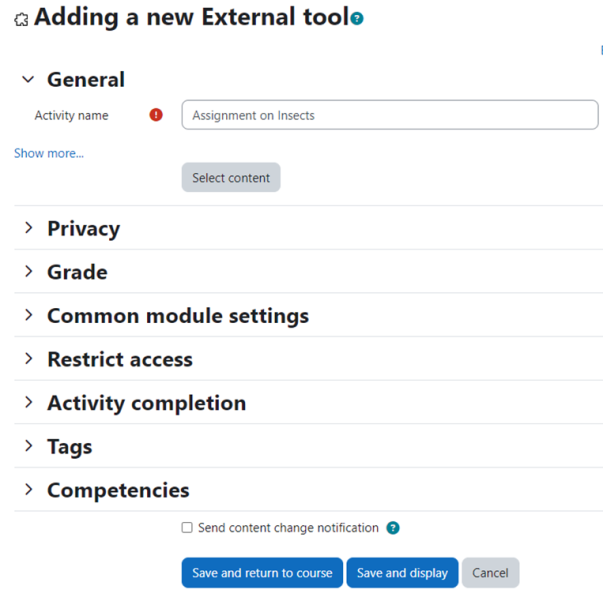Click the General section heading text

(x=86, y=80)
